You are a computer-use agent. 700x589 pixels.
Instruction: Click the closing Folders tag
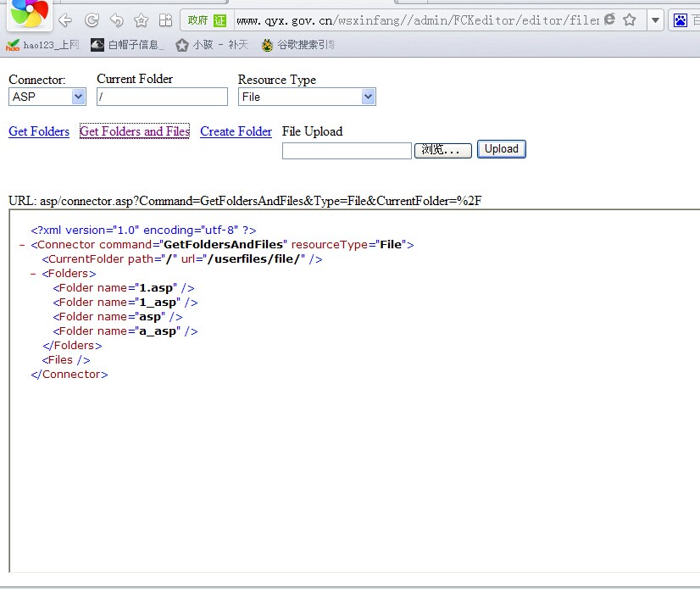(x=72, y=346)
